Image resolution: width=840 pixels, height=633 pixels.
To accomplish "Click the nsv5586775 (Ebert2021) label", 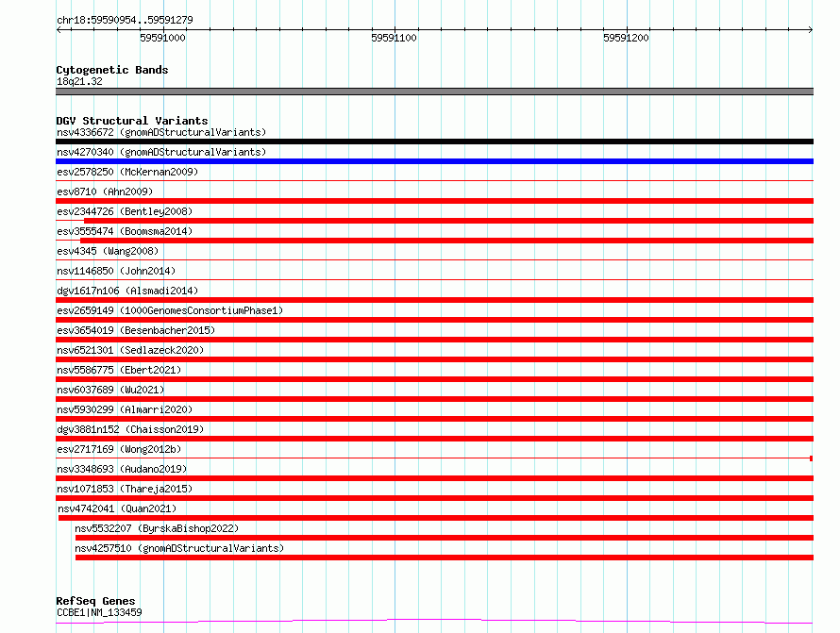I will pyautogui.click(x=119, y=370).
